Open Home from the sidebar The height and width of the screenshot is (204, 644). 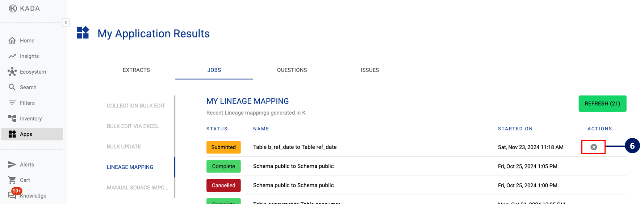[27, 41]
